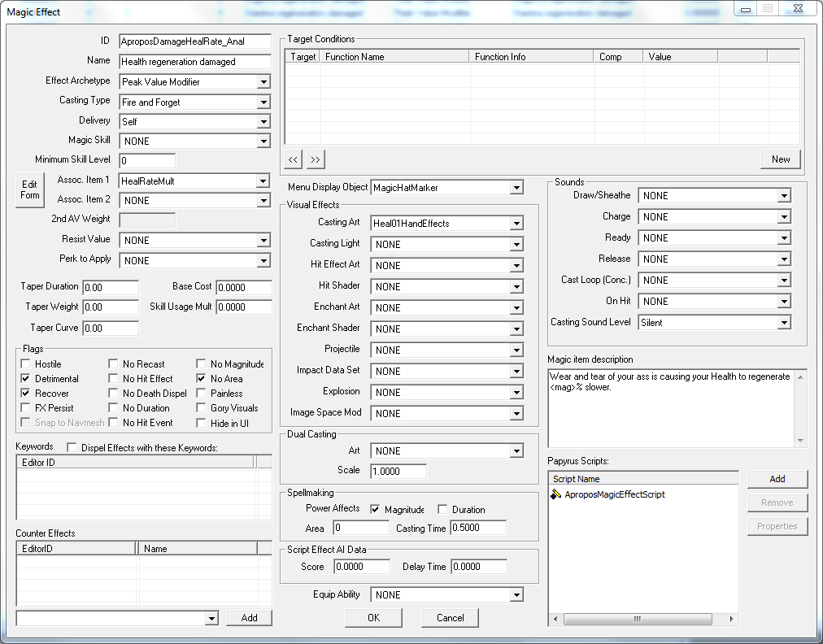Click the Cancel button
Screen dimensions: 823x644
[x=450, y=618]
